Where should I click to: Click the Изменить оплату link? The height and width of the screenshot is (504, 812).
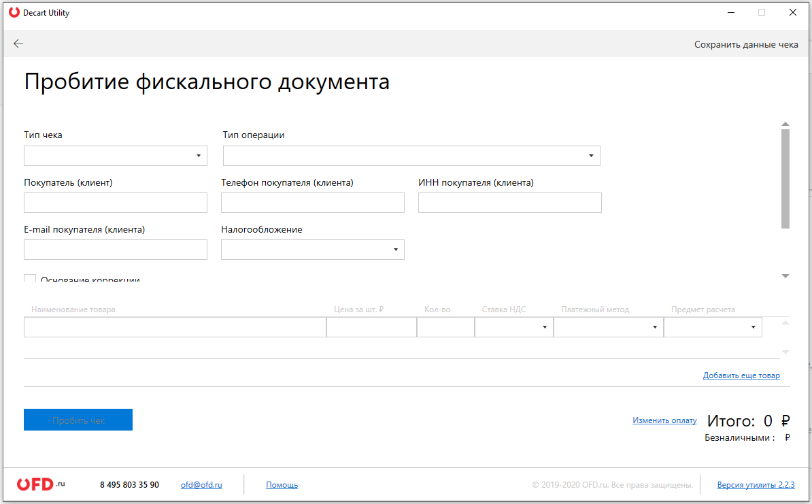(x=664, y=420)
